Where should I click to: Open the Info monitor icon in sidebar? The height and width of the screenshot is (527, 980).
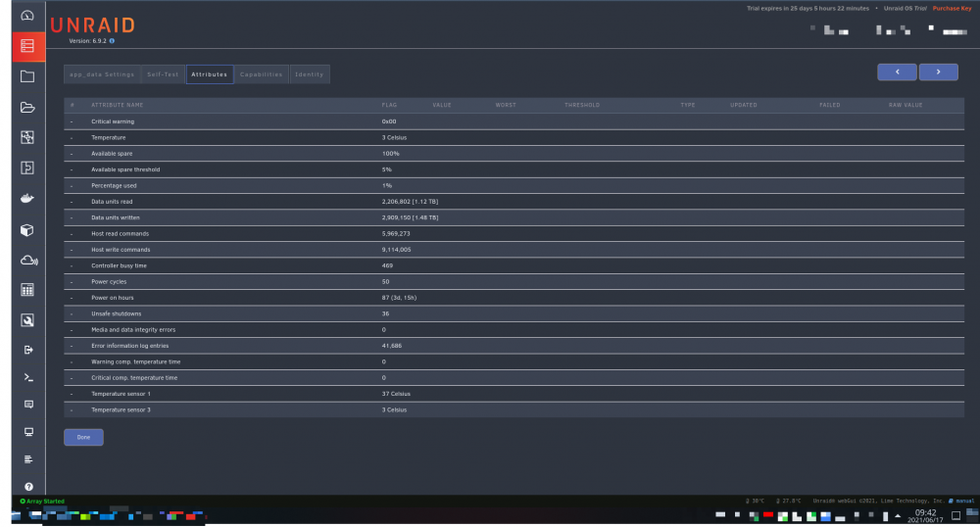pos(28,432)
